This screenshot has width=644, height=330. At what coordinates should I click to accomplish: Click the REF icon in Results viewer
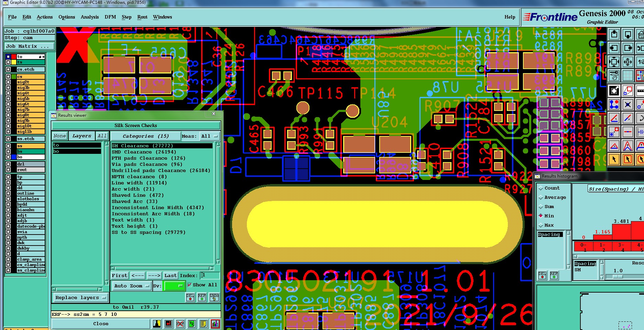tap(202, 297)
